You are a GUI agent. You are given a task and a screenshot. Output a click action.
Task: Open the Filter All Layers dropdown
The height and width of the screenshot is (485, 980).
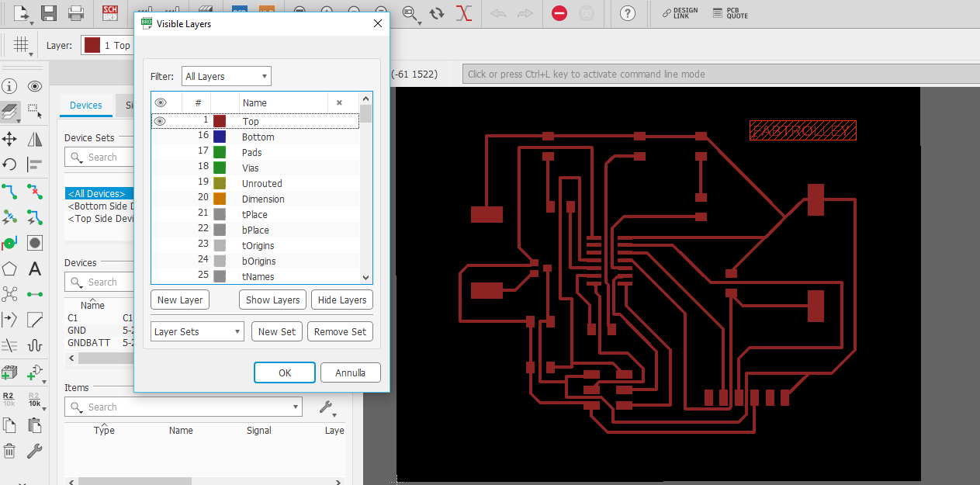[x=227, y=76]
